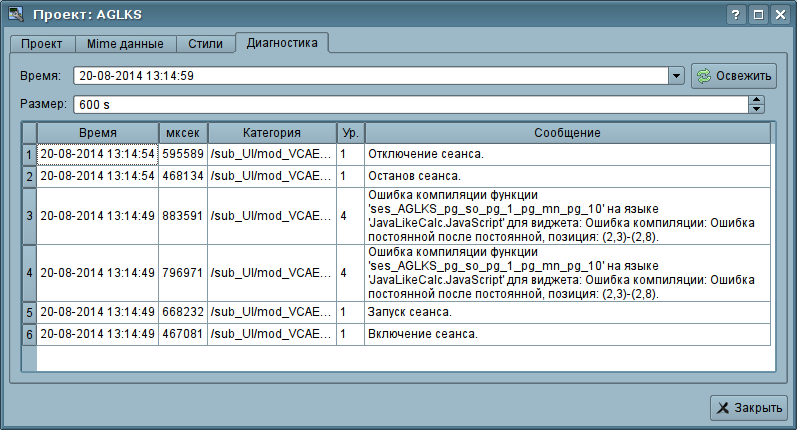Switch to the Стили tab
The height and width of the screenshot is (430, 797).
click(x=205, y=44)
